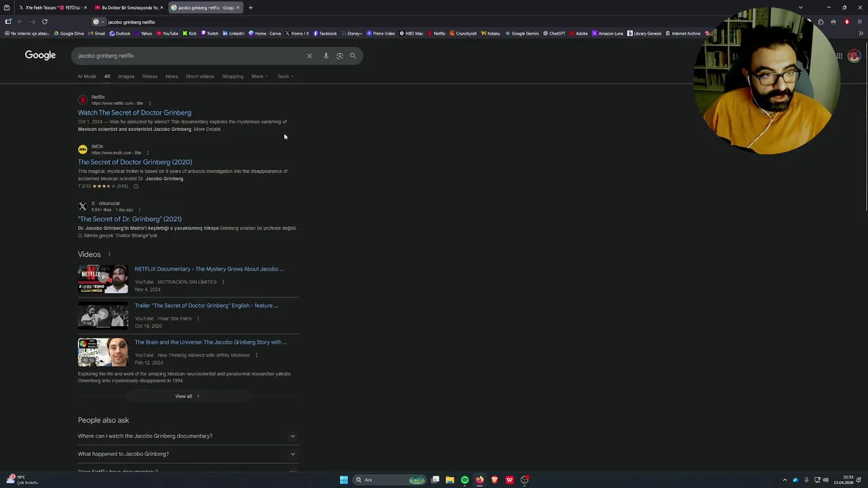Image resolution: width=868 pixels, height=488 pixels.
Task: Switch to Short videos tab
Action: (200, 77)
